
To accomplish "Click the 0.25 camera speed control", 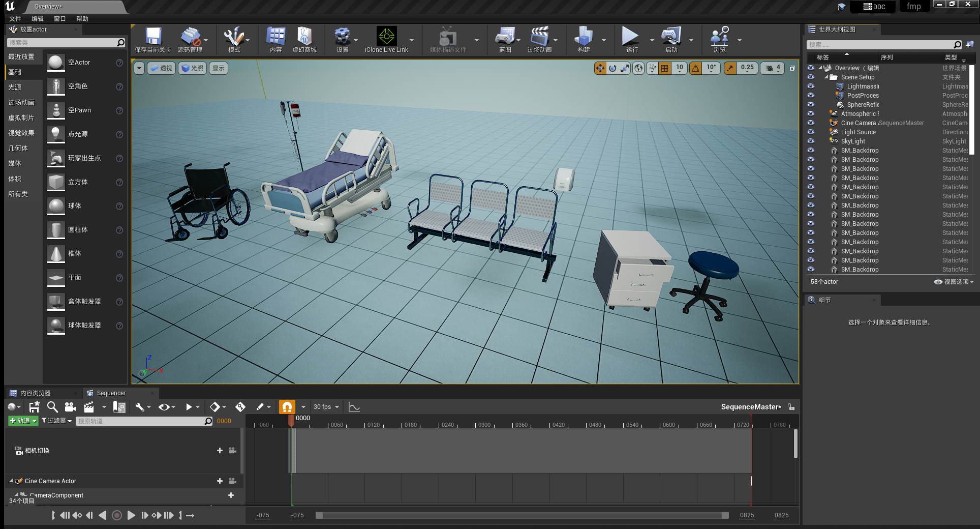I will (x=747, y=68).
